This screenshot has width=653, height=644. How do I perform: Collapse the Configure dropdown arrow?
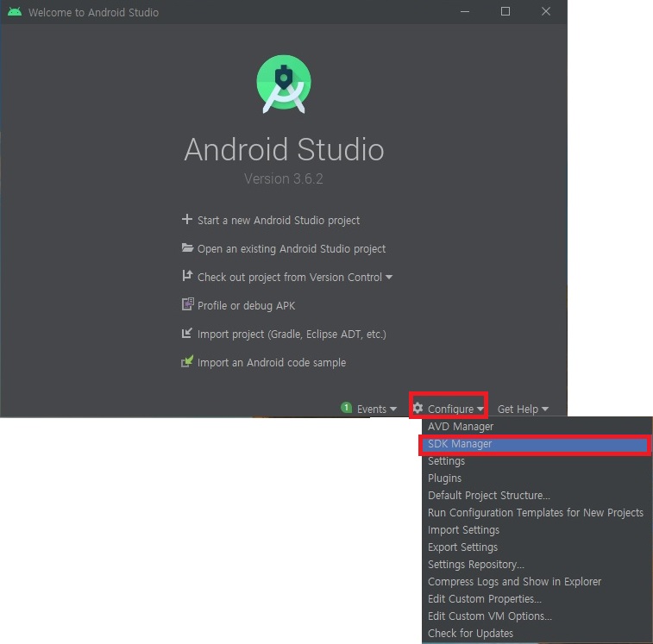[480, 410]
